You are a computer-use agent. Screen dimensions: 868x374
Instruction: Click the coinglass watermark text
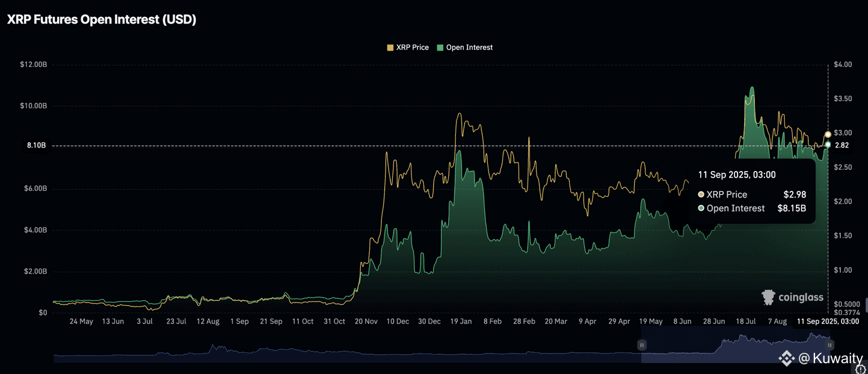pyautogui.click(x=801, y=297)
